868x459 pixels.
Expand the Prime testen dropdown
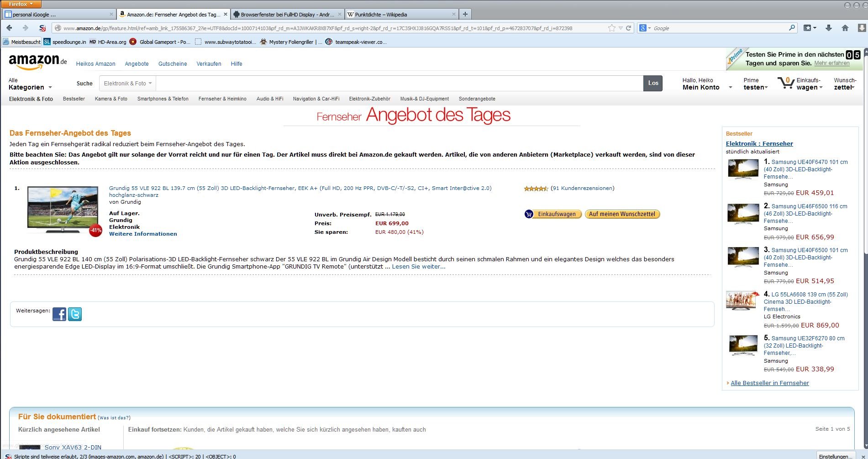756,84
